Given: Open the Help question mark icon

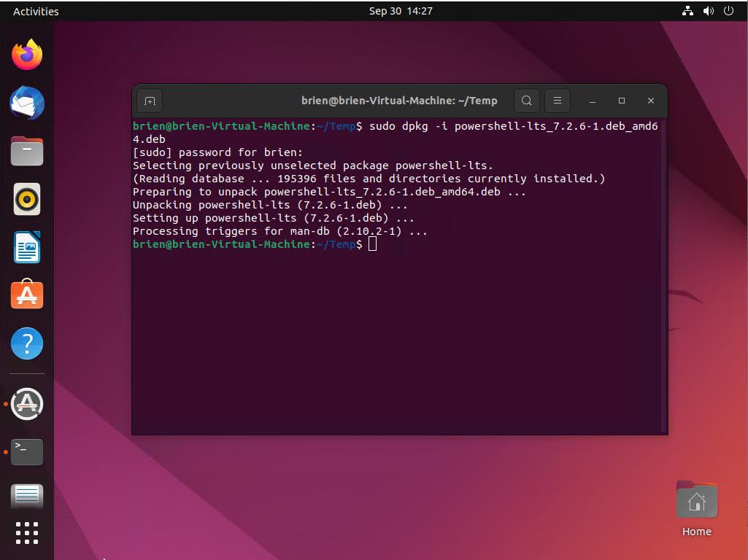Looking at the screenshot, I should [x=27, y=343].
